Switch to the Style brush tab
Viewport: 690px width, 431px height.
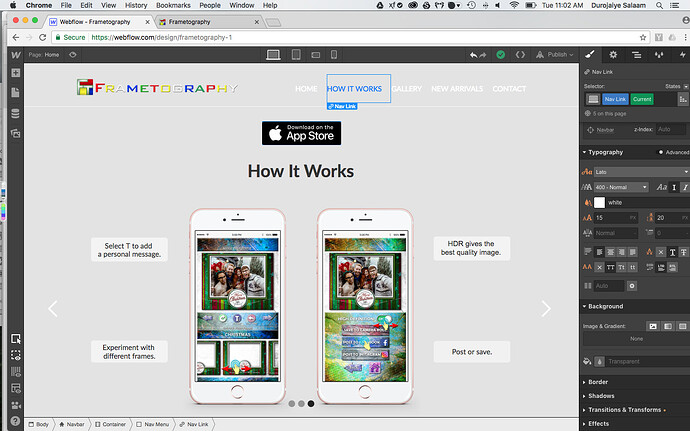click(590, 55)
